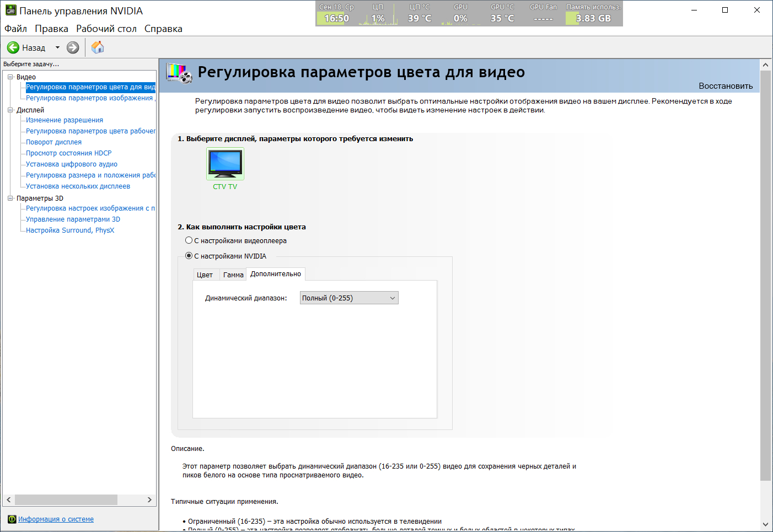773x532 pixels.
Task: Open 'Изменение разрешения' task
Action: (65, 120)
